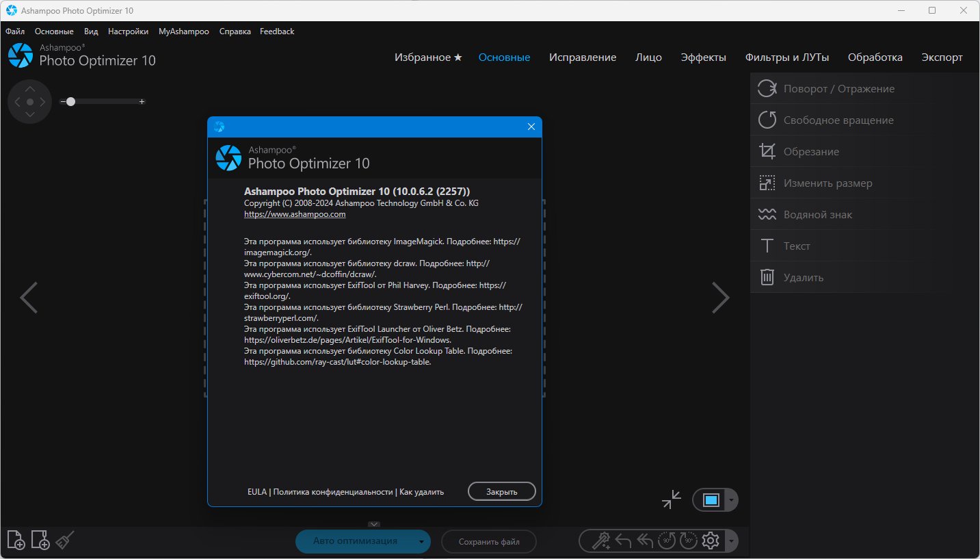Switch to the Экспорт tab
Image resolution: width=980 pixels, height=559 pixels.
pyautogui.click(x=942, y=57)
